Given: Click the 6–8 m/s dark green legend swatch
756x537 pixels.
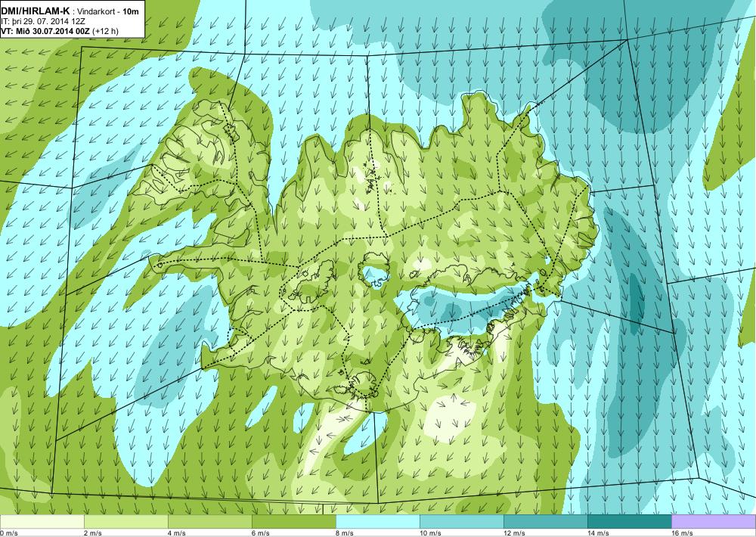Looking at the screenshot, I should tap(294, 522).
